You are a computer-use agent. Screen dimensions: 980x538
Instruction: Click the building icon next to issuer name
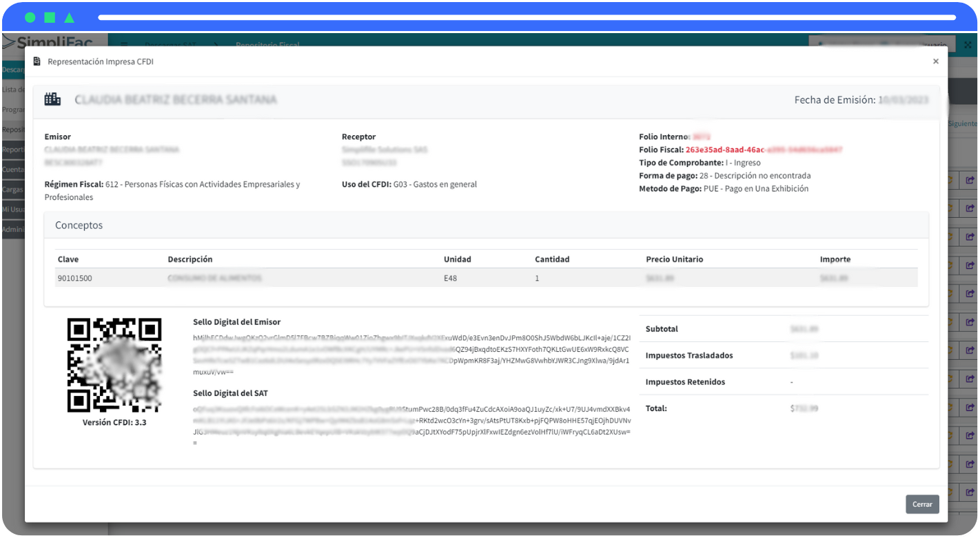(52, 99)
